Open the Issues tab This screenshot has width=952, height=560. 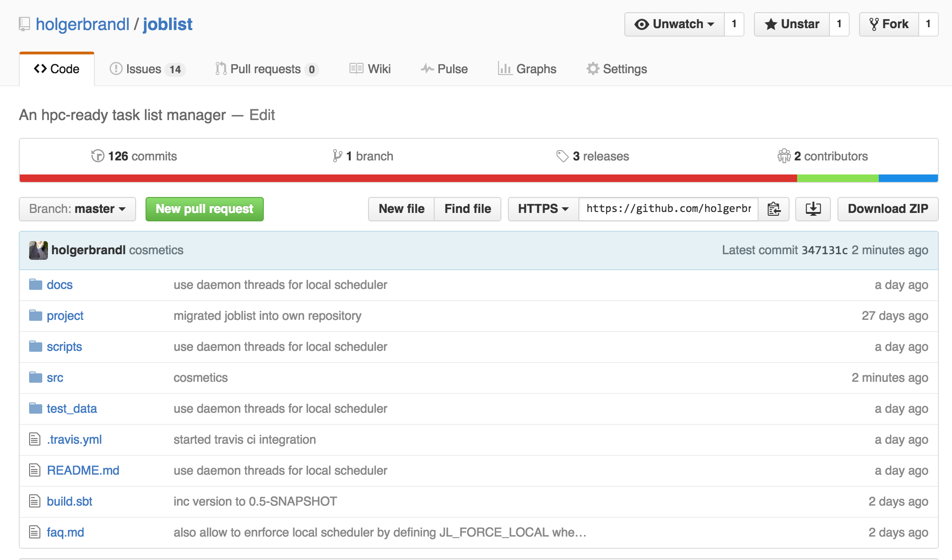[x=147, y=69]
